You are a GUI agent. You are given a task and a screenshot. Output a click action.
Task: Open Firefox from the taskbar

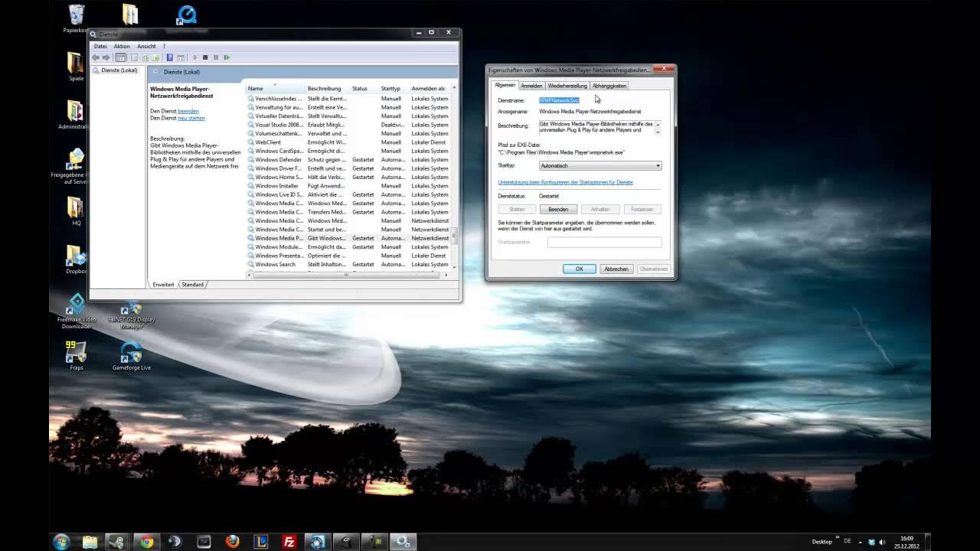click(232, 542)
